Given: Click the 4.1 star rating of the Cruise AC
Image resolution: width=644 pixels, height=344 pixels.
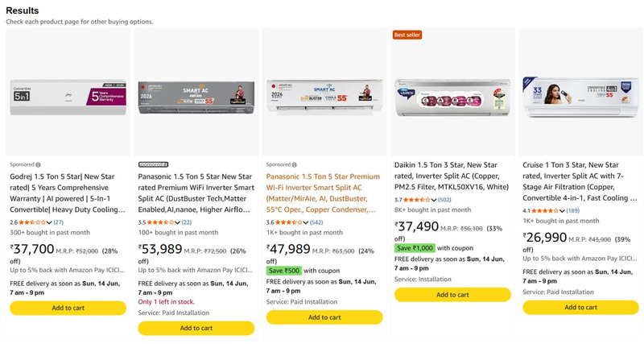Looking at the screenshot, I should pos(545,211).
